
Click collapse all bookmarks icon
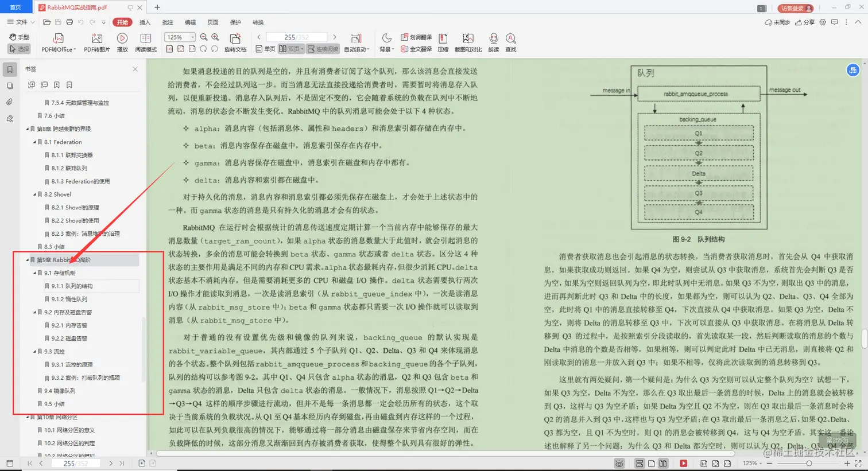click(44, 85)
